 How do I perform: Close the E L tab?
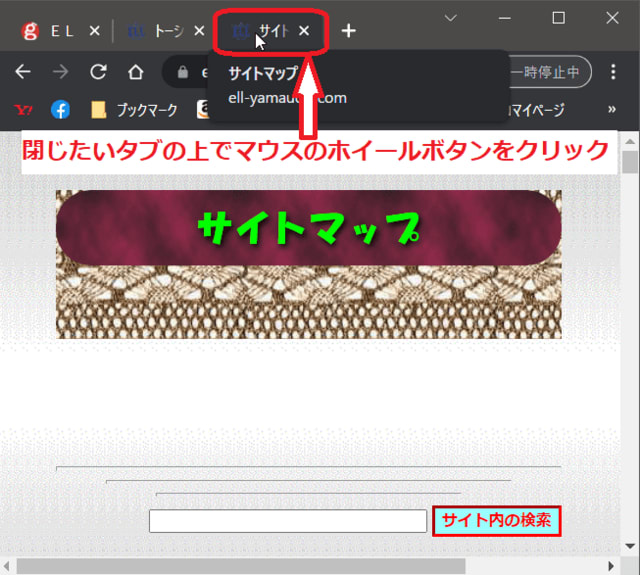point(94,31)
